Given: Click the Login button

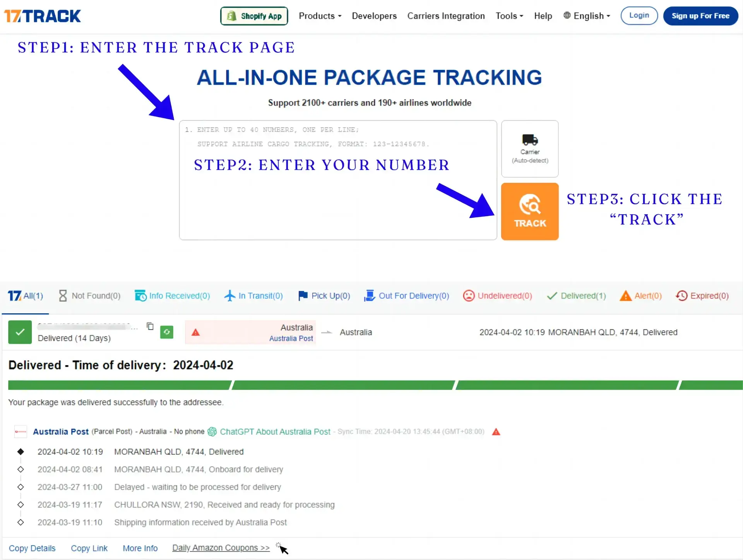Looking at the screenshot, I should point(639,15).
